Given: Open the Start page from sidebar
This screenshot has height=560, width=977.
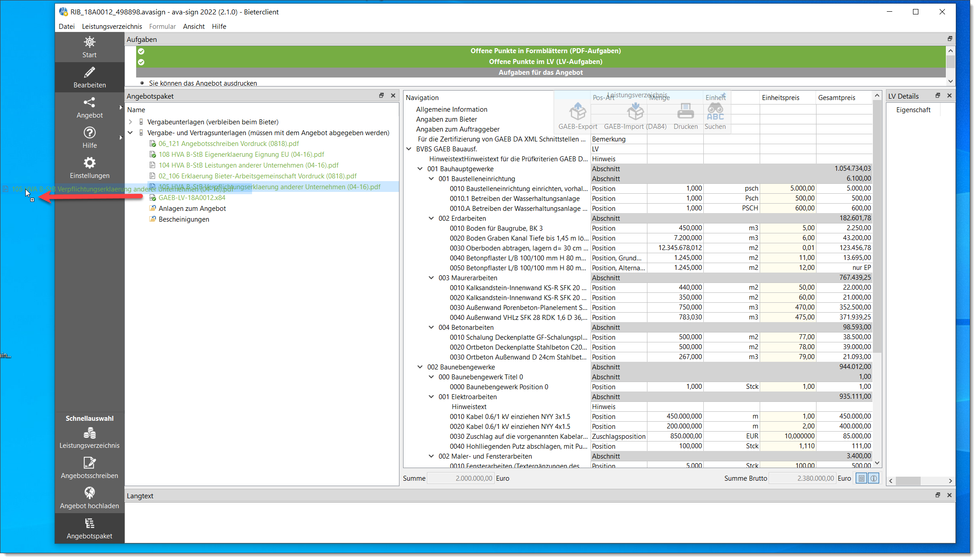Looking at the screenshot, I should tap(89, 47).
